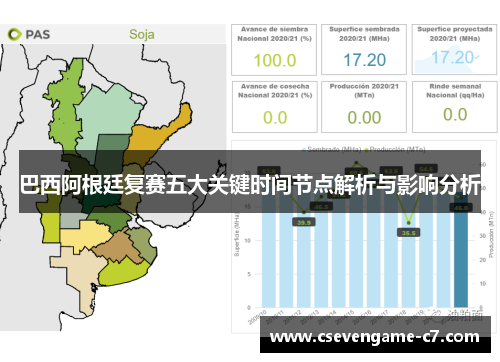This screenshot has width=500, height=362.
Task: Click the 46.0 production data label
Action: pyautogui.click(x=461, y=208)
